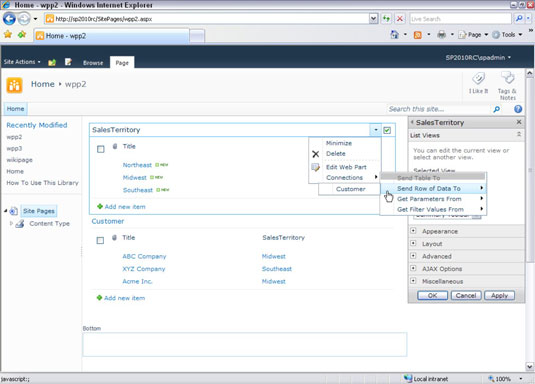Click the browser back arrow button
Screen dimensions: 535x384
pos(9,18)
